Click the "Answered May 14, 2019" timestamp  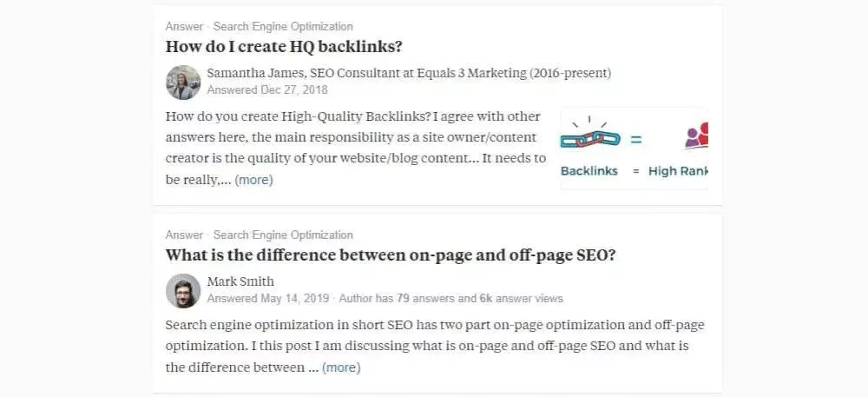pos(267,298)
